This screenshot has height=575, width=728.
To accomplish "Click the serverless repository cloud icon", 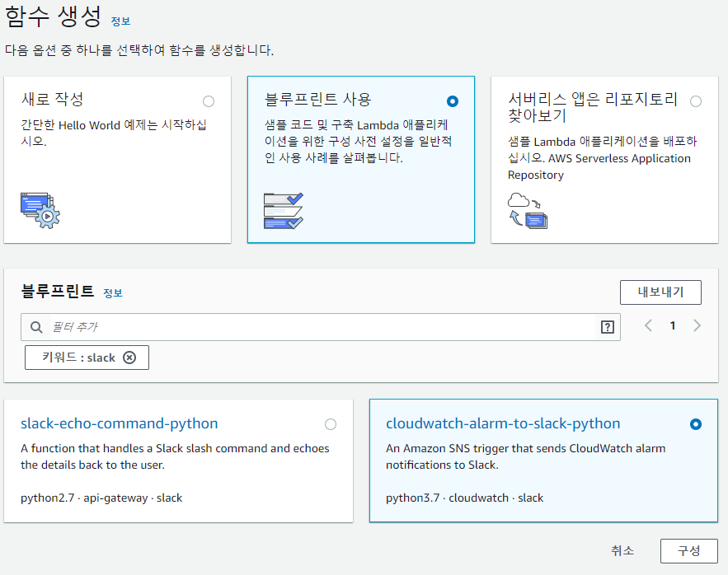I will (528, 211).
